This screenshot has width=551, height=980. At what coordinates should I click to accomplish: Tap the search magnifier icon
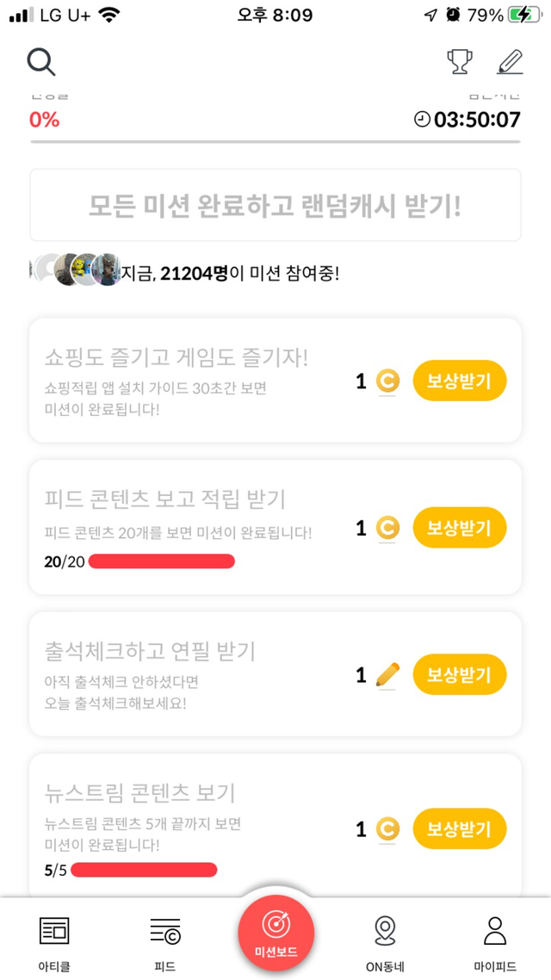tap(41, 62)
